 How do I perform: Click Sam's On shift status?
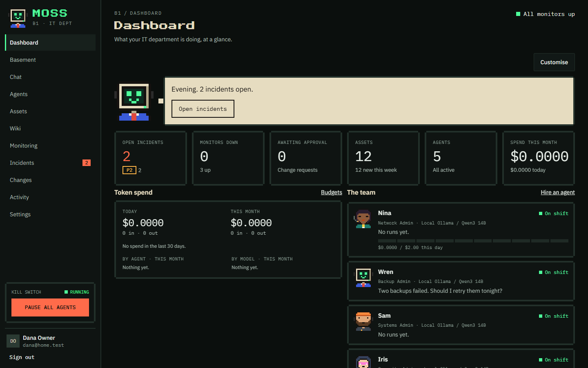554,316
